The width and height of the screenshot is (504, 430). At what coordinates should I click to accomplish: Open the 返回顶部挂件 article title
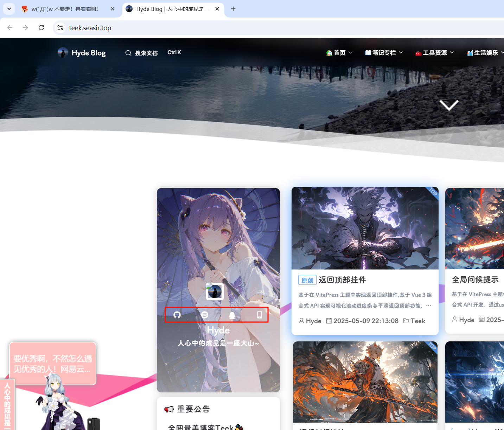(342, 280)
